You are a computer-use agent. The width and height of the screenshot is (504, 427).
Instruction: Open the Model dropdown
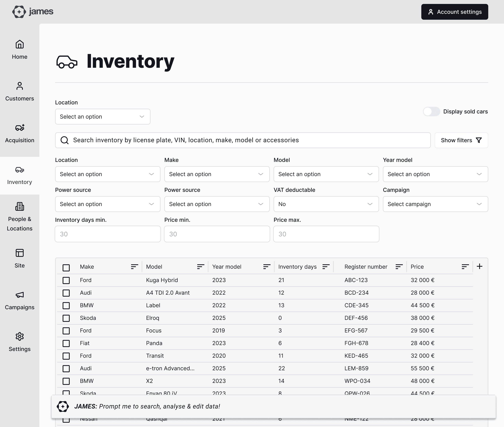pos(326,174)
